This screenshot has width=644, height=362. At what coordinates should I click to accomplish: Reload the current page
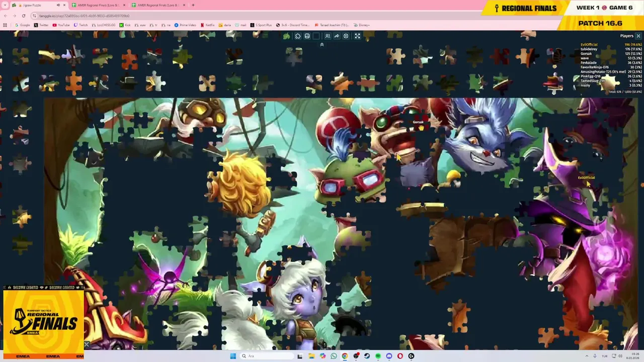click(x=24, y=16)
